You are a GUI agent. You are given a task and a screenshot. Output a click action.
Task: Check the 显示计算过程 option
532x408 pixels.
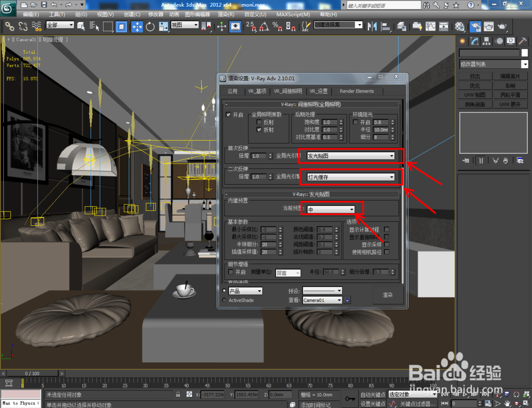tap(386, 230)
